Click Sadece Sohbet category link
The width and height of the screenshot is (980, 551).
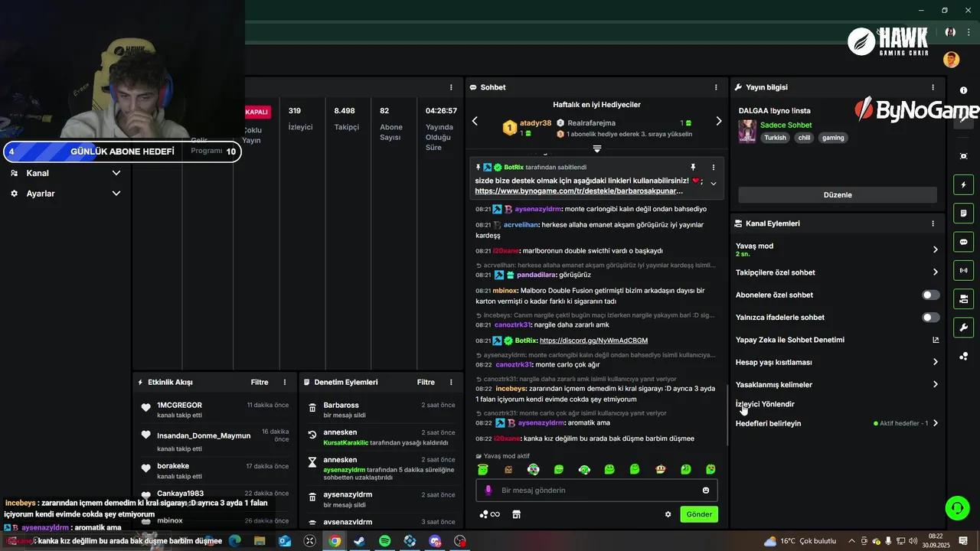786,125
